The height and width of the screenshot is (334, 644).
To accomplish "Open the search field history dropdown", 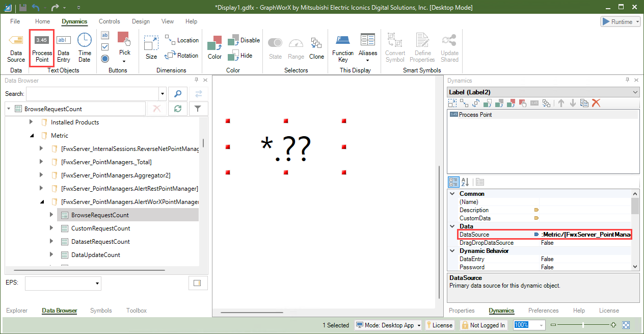I will point(163,94).
